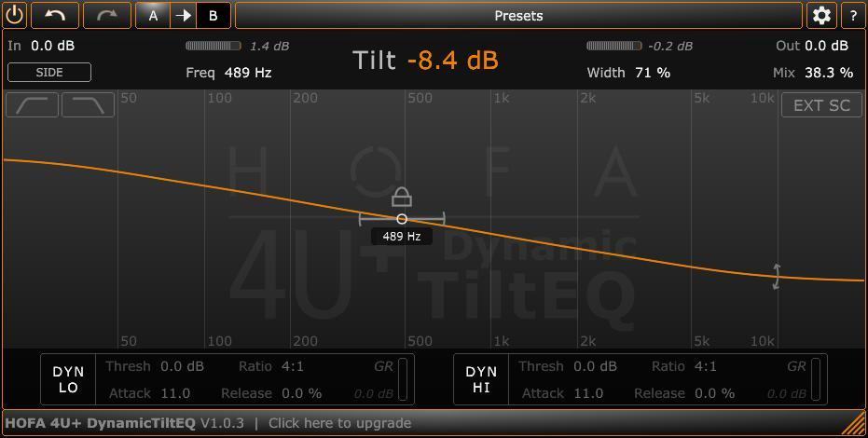Enable the DYN LO dynamic section
This screenshot has width=868, height=438.
68,379
